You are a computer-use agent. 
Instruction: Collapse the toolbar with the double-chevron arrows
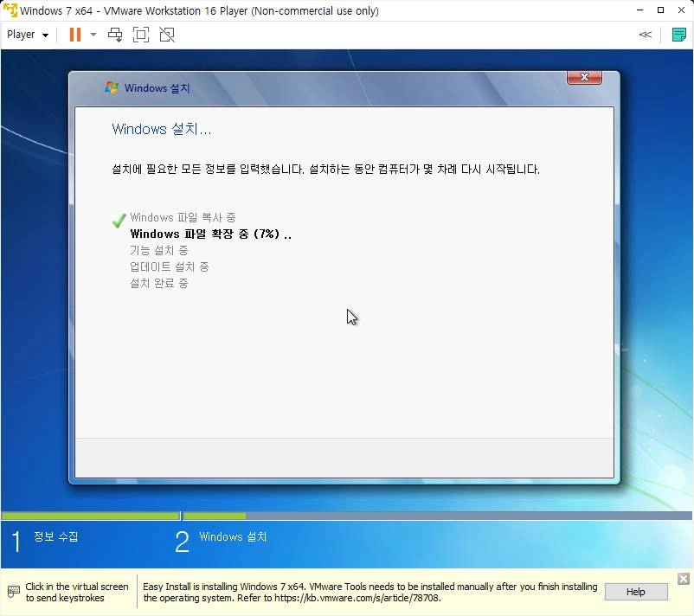(645, 35)
